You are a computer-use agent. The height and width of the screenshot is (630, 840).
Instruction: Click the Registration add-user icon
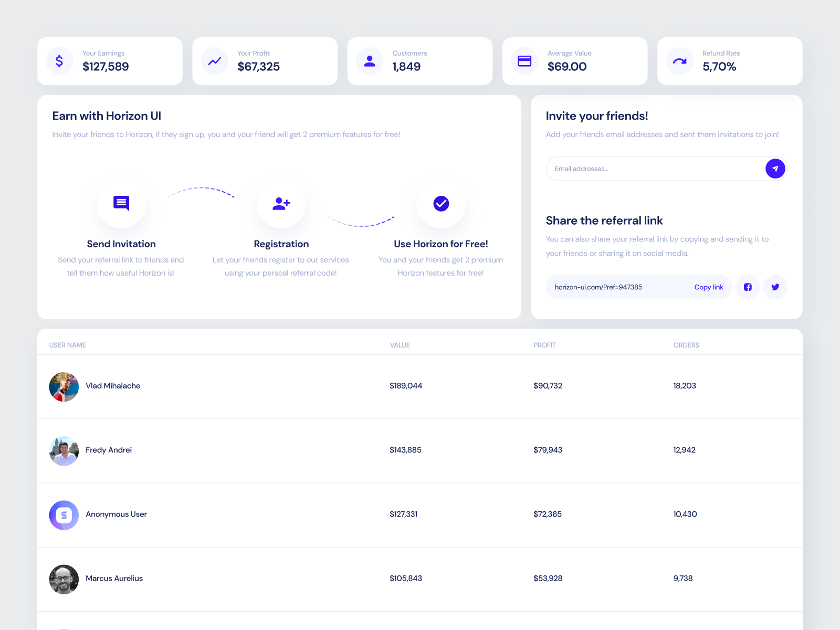click(281, 204)
